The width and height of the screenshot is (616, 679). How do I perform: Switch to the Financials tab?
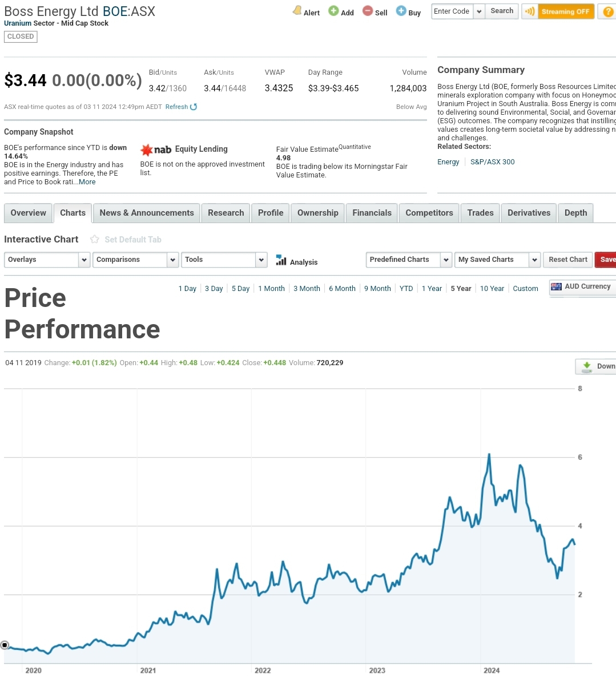click(x=372, y=213)
